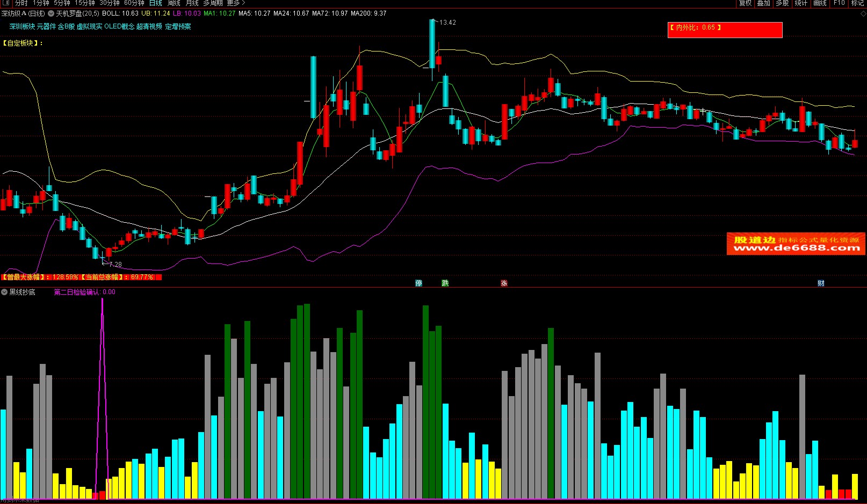This screenshot has height=504, width=867.
Task: Click the red 内外比 indicator box
Action: pos(725,30)
